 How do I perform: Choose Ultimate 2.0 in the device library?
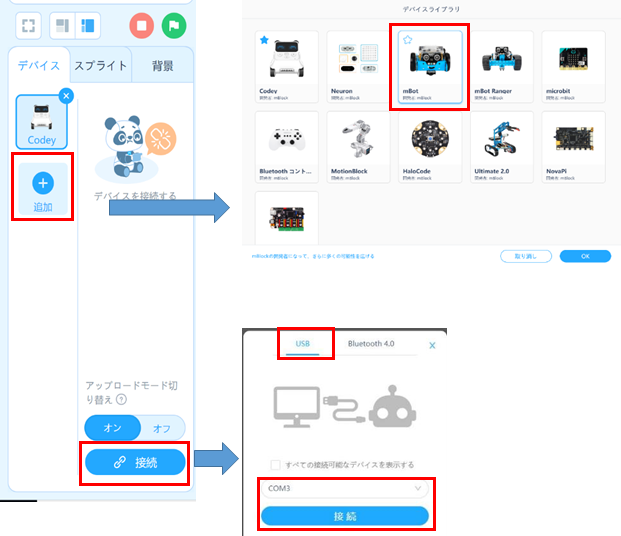[502, 147]
